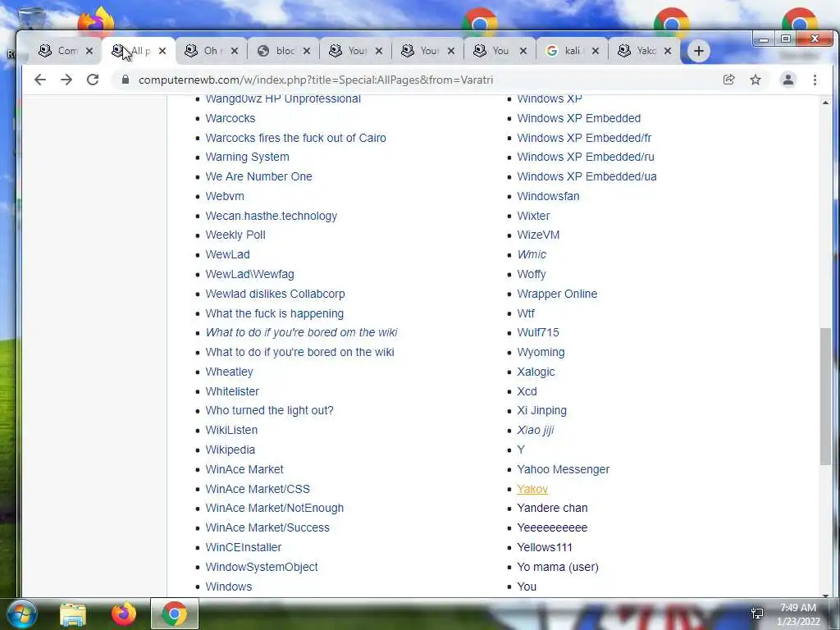Select the Chrome taskbar button
This screenshot has height=630, width=840.
coord(174,614)
